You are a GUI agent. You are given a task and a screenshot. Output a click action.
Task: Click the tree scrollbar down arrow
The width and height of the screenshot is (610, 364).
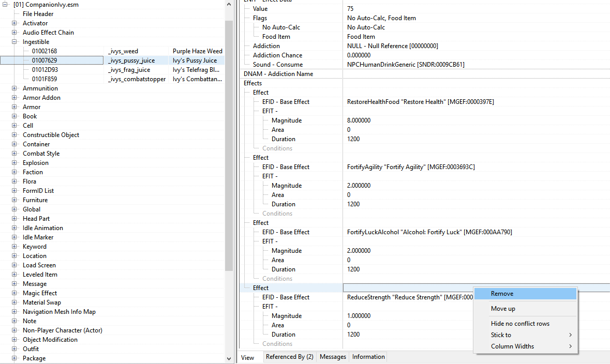pyautogui.click(x=229, y=358)
